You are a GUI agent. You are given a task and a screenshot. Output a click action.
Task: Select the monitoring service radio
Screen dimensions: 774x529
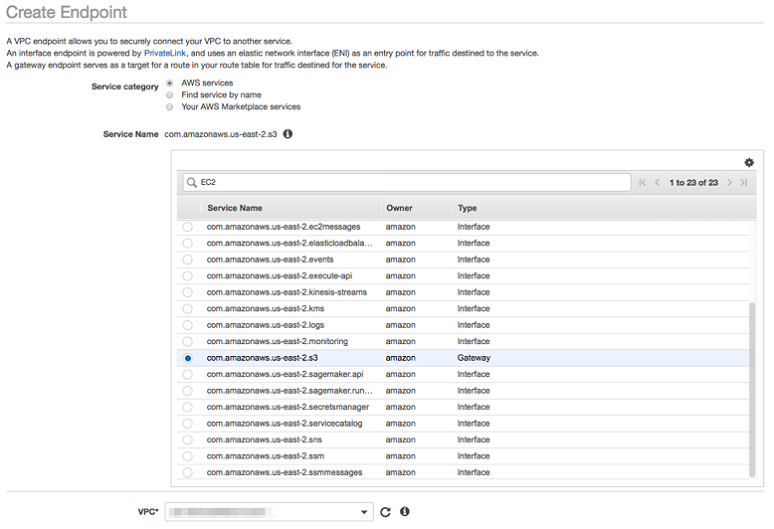(188, 341)
